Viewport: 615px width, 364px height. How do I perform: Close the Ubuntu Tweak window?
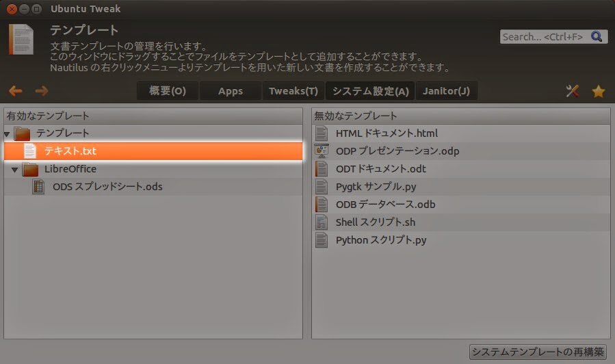12,9
